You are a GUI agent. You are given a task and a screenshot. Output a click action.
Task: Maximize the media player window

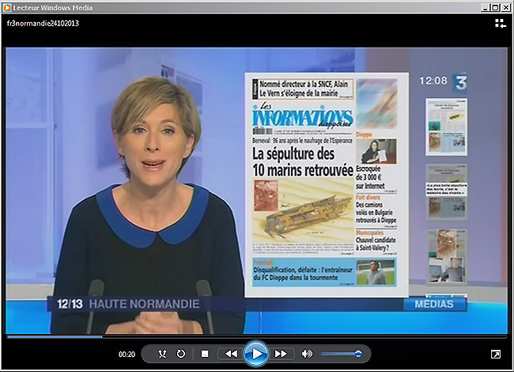coord(496,7)
